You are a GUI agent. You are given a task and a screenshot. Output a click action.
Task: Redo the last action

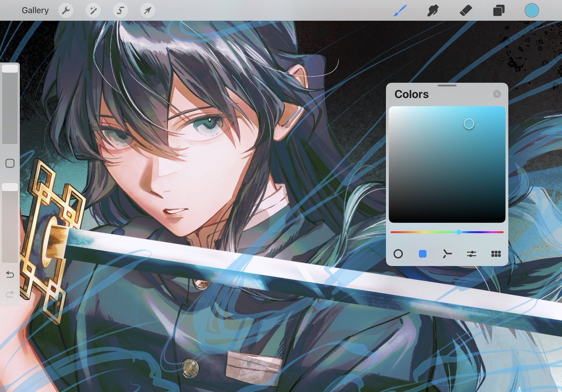tap(10, 294)
